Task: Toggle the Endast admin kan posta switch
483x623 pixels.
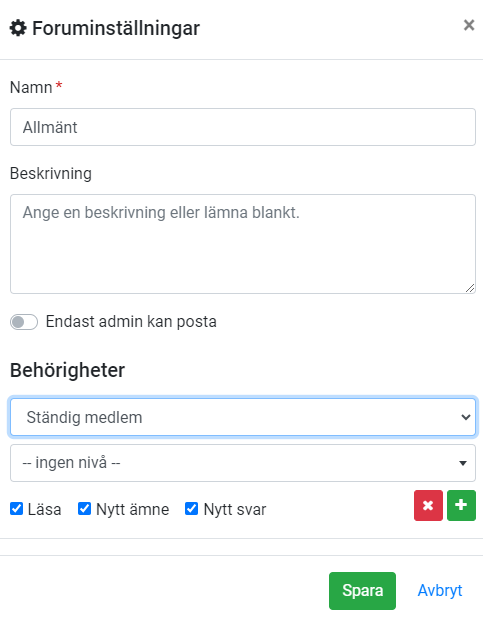Action: click(x=24, y=322)
